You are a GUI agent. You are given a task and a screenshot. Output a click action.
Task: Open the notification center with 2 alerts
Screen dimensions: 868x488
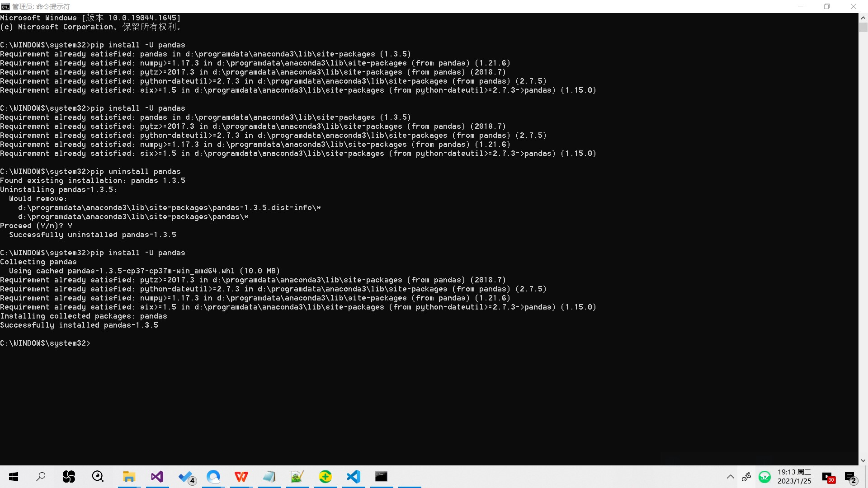click(850, 477)
